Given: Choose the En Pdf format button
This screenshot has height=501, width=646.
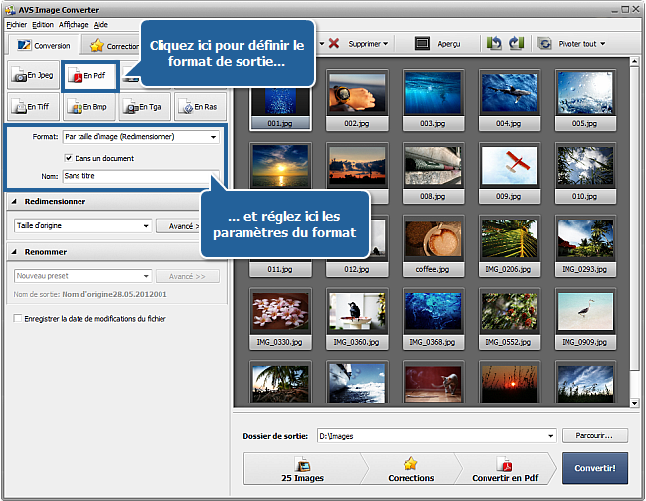Looking at the screenshot, I should 89,76.
